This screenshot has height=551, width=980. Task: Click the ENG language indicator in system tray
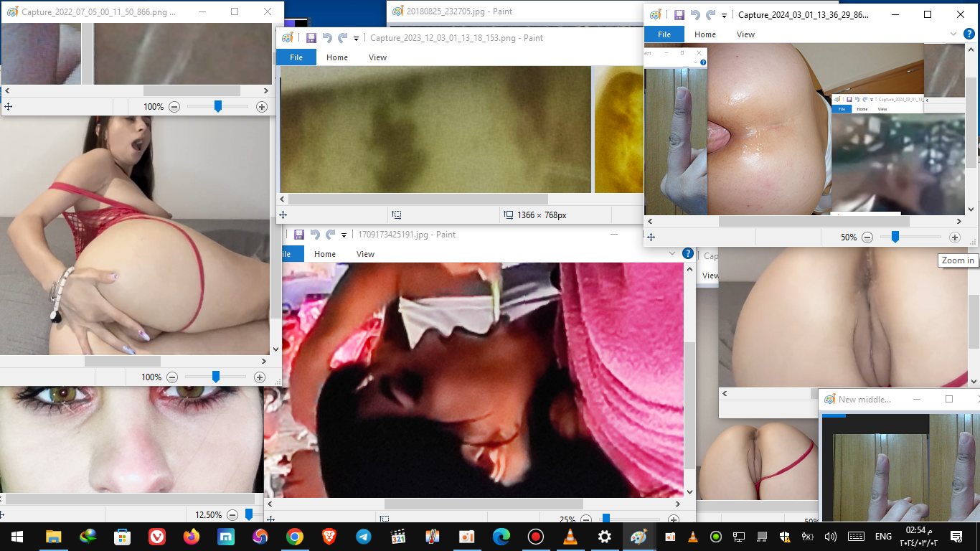(883, 537)
